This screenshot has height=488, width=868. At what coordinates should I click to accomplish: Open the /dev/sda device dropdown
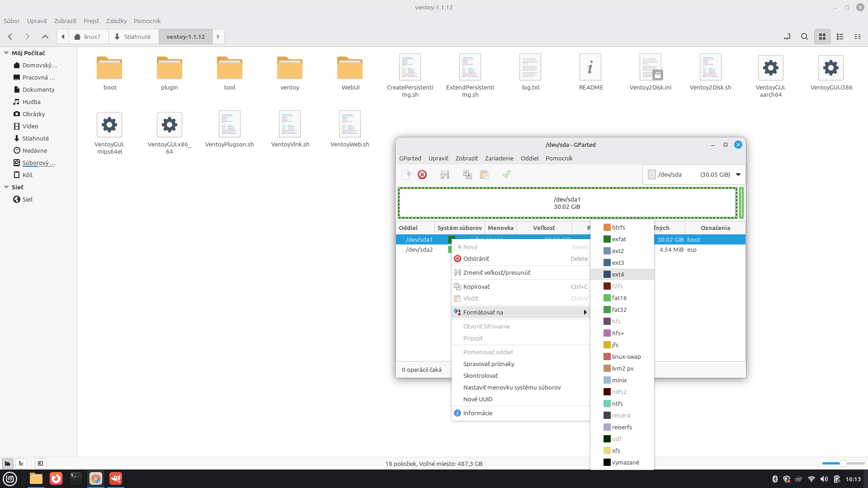(x=693, y=174)
